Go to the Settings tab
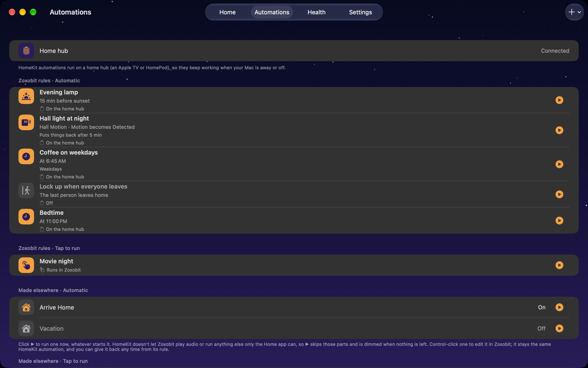 coord(361,12)
